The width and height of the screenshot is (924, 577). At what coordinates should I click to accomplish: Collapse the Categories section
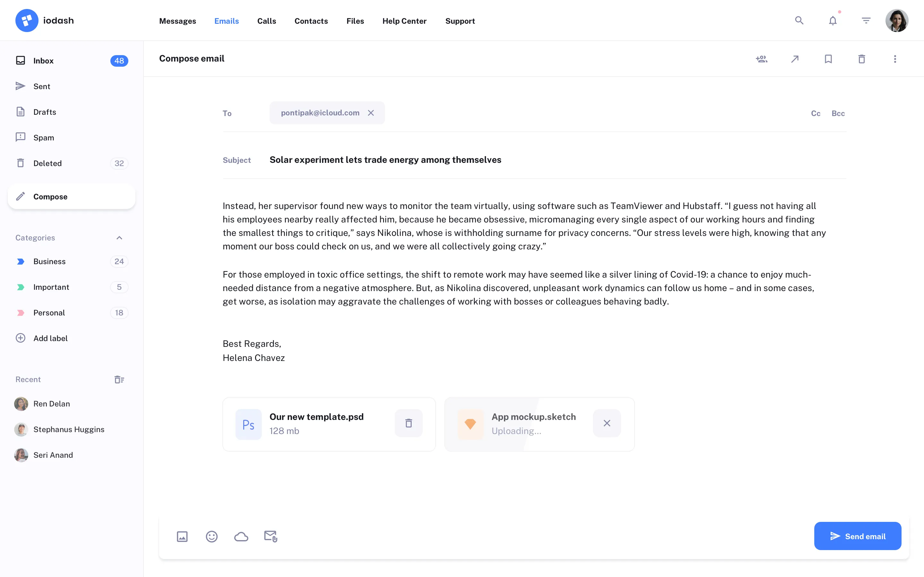[x=119, y=237]
